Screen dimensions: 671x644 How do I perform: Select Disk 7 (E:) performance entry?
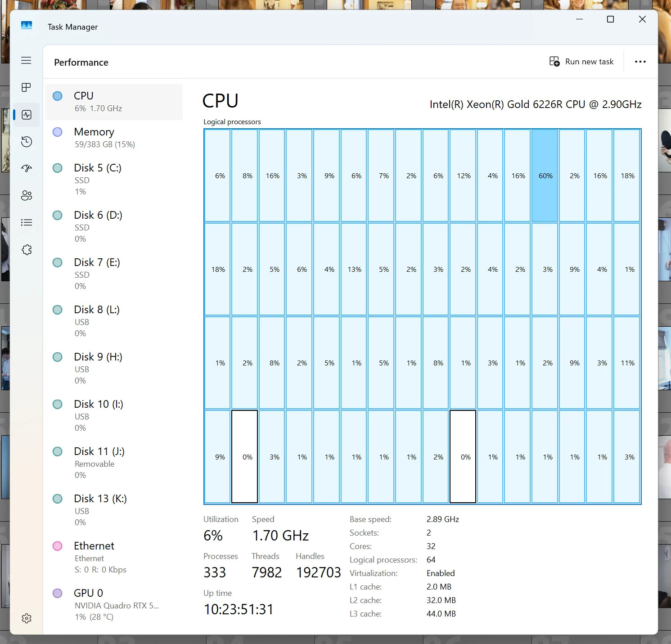click(x=114, y=274)
